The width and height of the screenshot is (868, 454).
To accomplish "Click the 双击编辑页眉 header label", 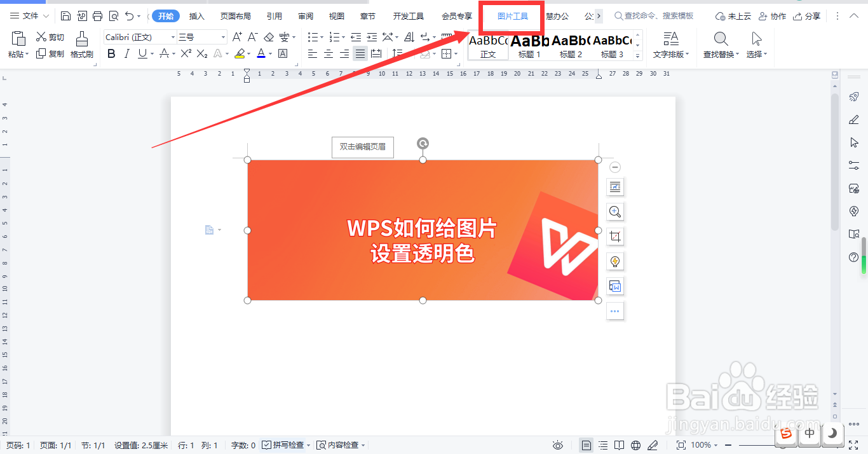I will pyautogui.click(x=362, y=147).
